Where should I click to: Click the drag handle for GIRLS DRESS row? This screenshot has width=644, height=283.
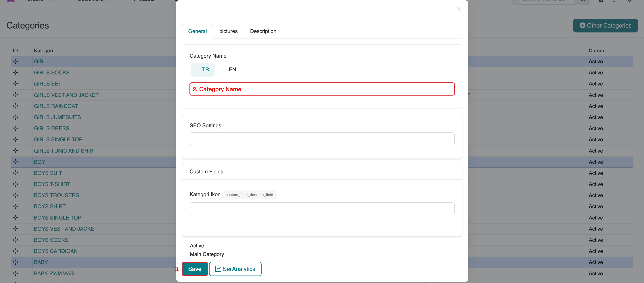tap(16, 128)
